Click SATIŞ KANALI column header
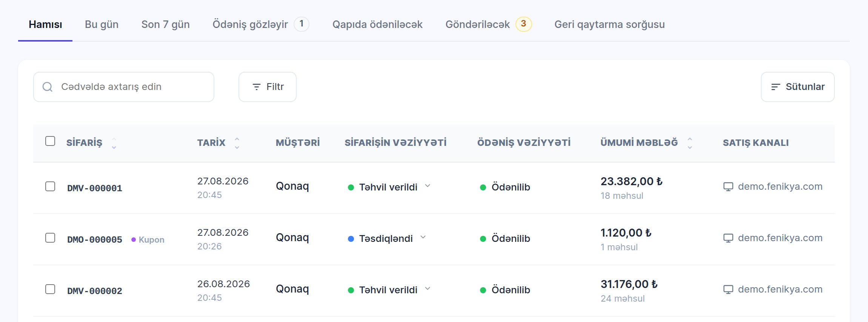Image resolution: width=868 pixels, height=322 pixels. click(x=756, y=143)
